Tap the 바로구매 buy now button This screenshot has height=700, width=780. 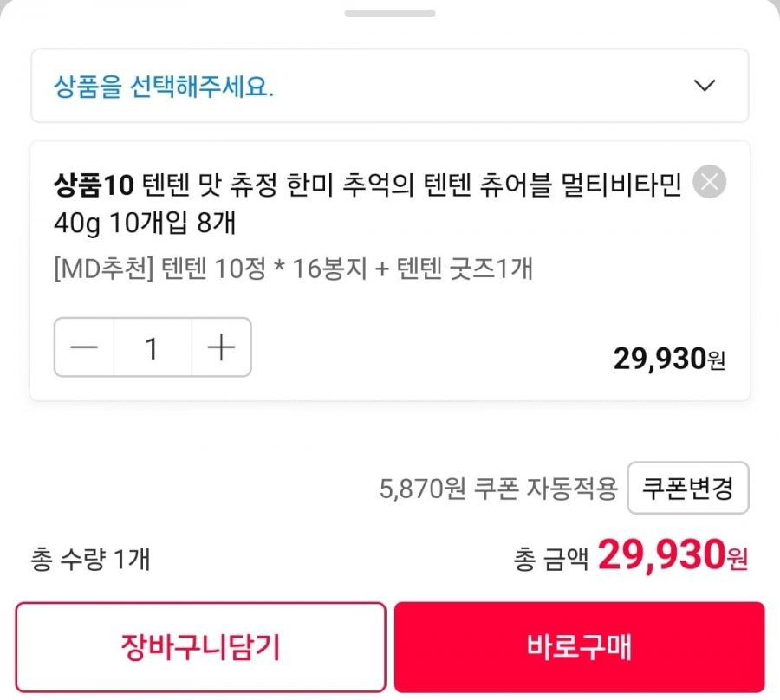point(579,646)
